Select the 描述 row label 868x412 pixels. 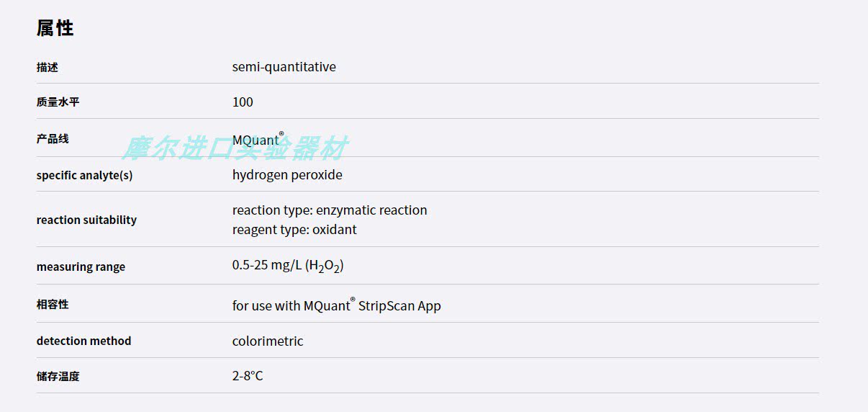(x=48, y=67)
